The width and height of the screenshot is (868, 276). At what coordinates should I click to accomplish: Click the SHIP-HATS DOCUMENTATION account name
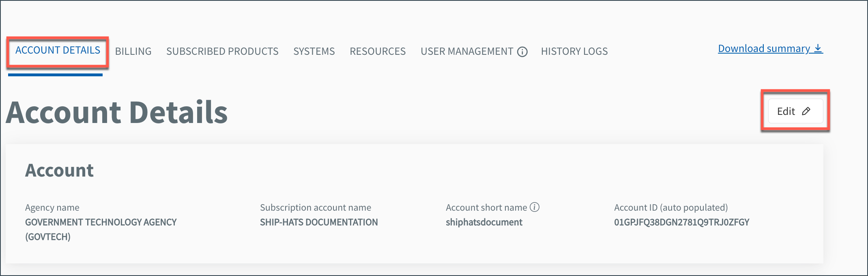pos(319,222)
